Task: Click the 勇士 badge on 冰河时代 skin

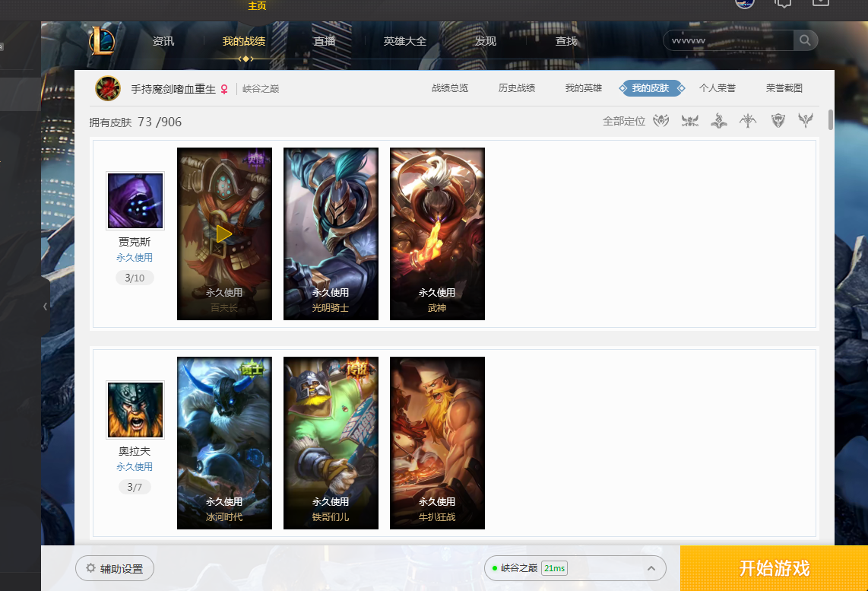Action: pos(252,369)
